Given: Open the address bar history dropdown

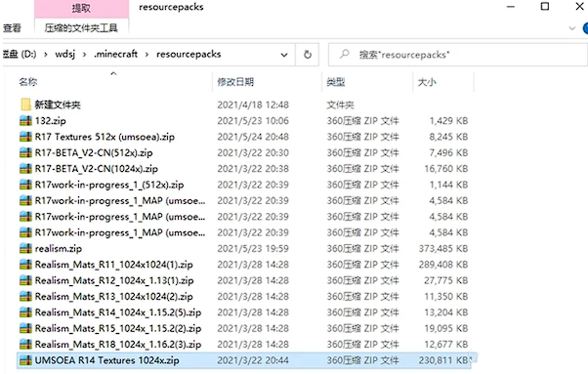Looking at the screenshot, I should (284, 55).
